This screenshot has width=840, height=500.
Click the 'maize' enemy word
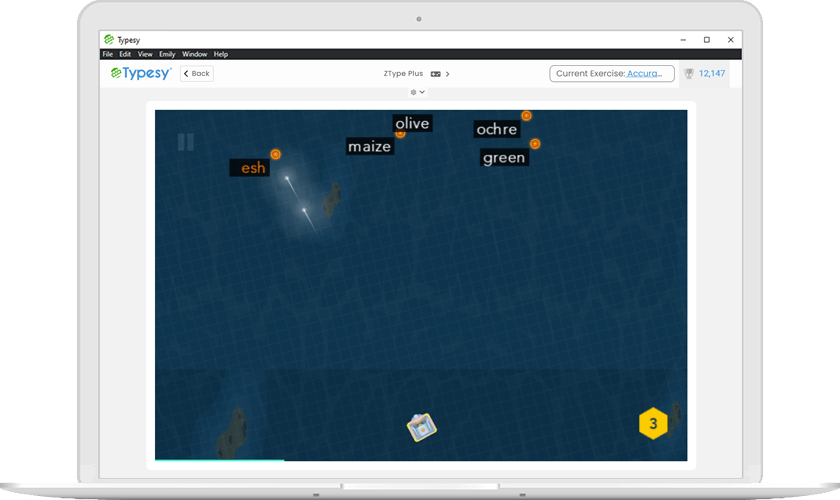click(370, 146)
